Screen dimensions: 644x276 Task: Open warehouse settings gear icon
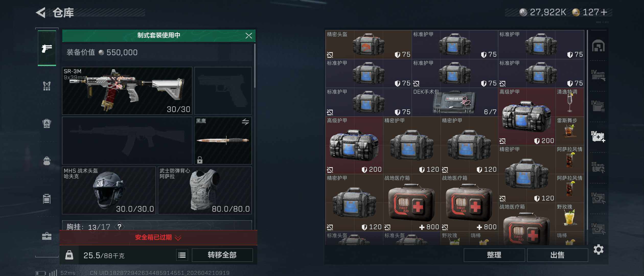(599, 249)
